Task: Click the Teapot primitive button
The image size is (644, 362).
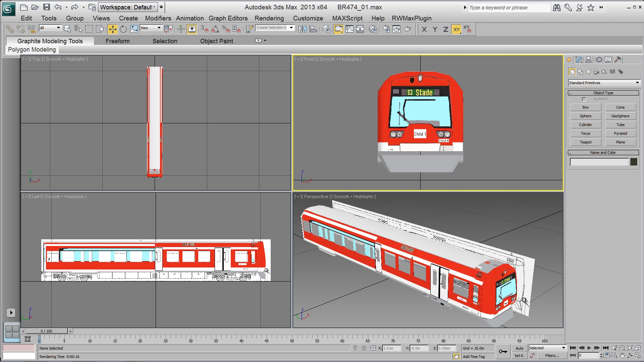Action: tap(586, 142)
